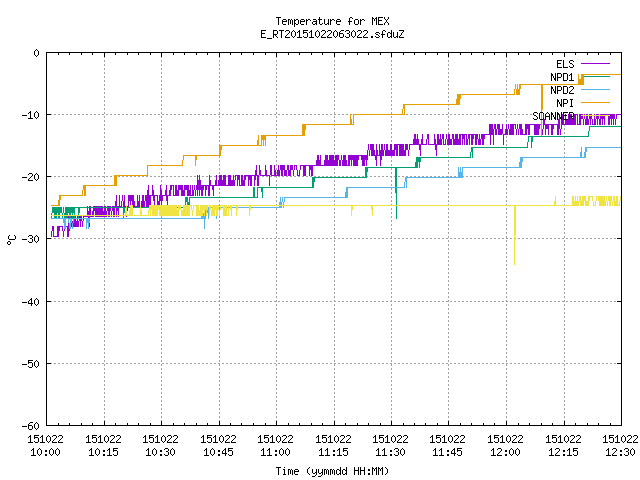Click the y-axis tick label -20
The image size is (640, 480).
(x=31, y=177)
